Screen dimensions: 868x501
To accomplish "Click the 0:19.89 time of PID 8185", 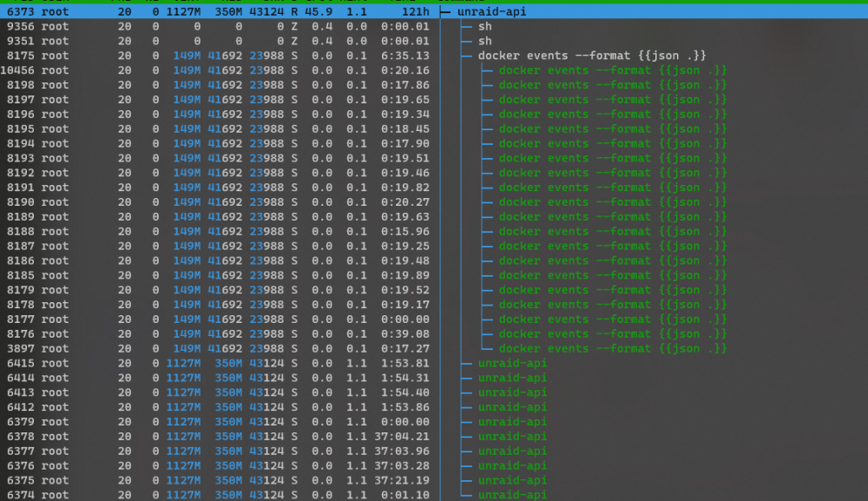I will point(404,275).
